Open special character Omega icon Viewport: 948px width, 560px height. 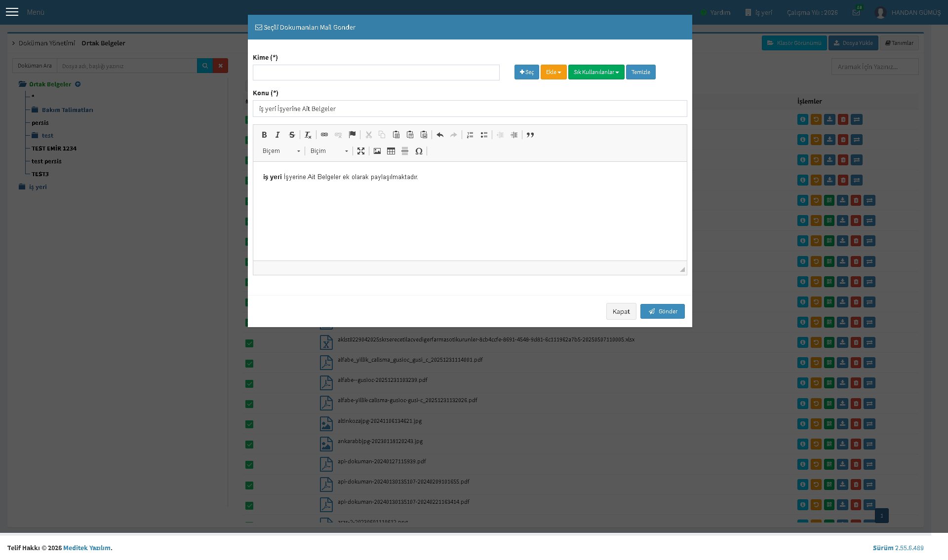click(x=419, y=151)
